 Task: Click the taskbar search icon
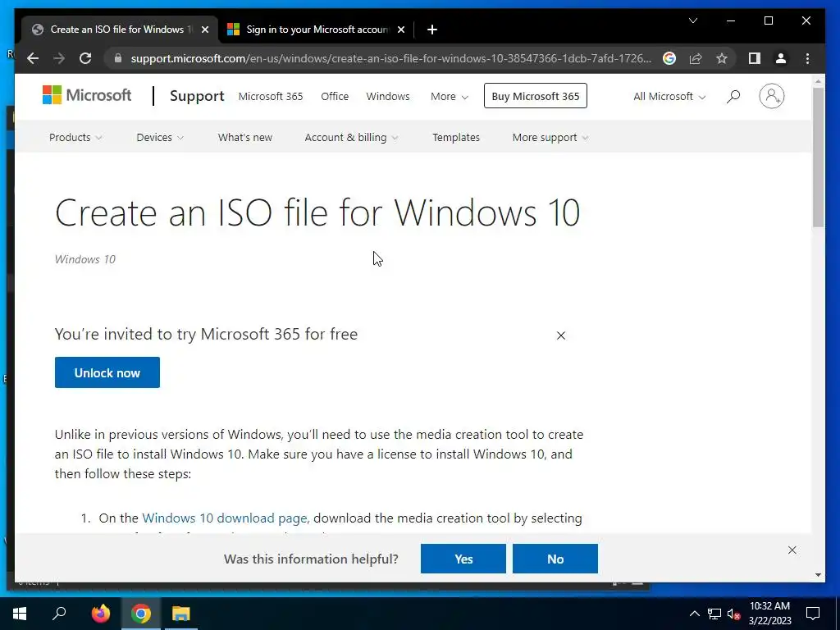[59, 614]
